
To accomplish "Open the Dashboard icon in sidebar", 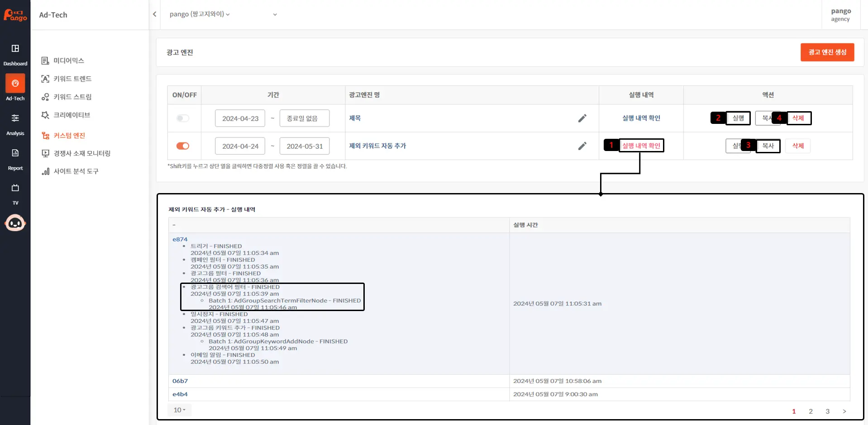I will (x=15, y=49).
